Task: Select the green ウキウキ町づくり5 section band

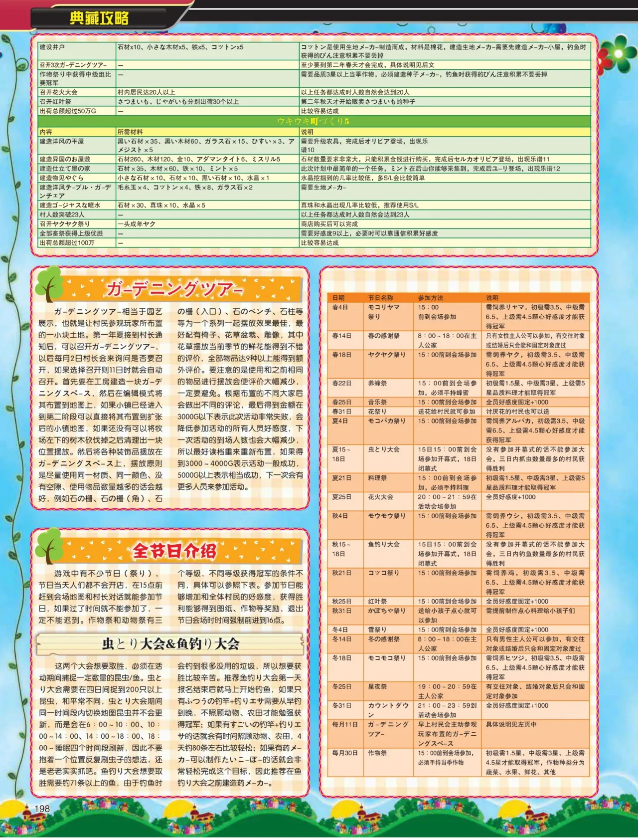Action: click(x=314, y=121)
